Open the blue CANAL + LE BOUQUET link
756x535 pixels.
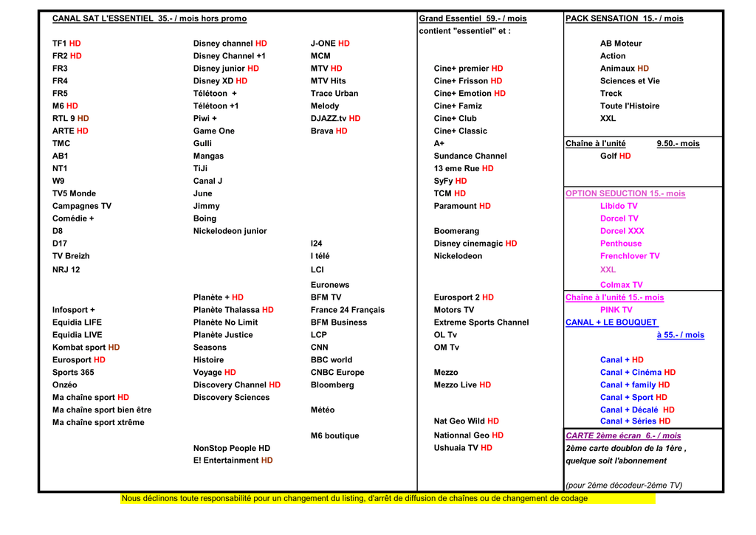(611, 322)
